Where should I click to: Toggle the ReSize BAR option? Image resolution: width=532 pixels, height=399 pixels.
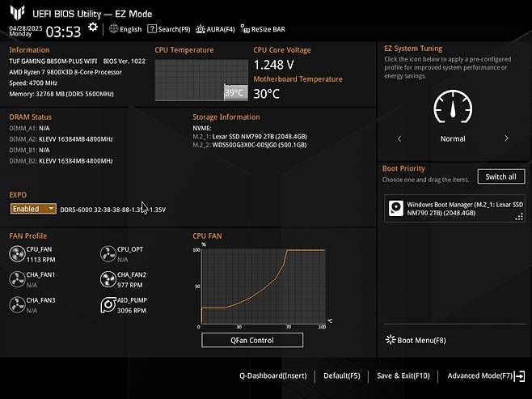point(265,29)
